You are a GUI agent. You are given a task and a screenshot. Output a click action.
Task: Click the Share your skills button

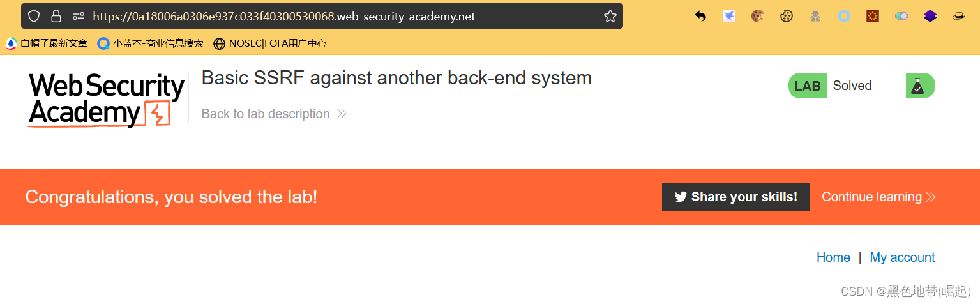(x=735, y=197)
